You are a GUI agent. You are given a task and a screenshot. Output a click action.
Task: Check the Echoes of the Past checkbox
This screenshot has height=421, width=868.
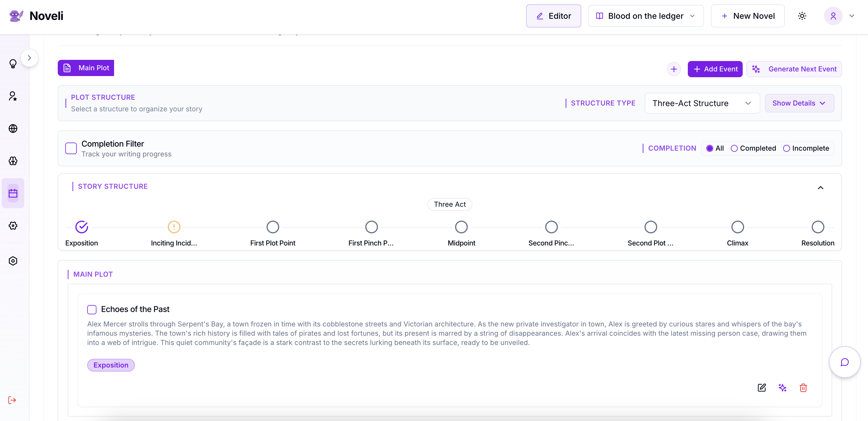point(92,309)
